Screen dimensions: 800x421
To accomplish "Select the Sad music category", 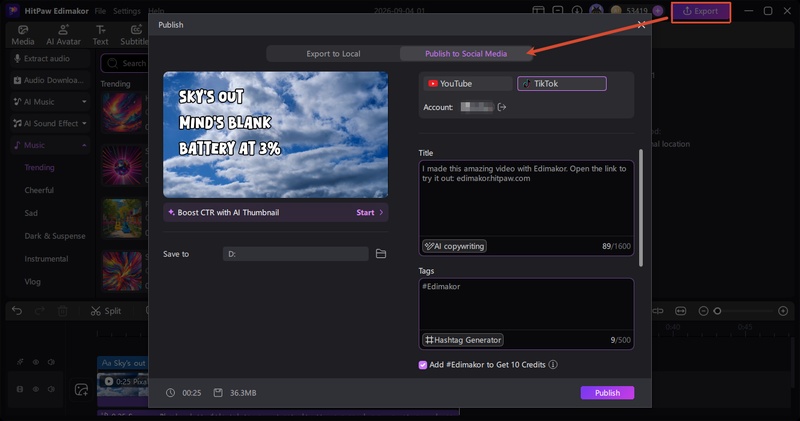I will point(31,213).
